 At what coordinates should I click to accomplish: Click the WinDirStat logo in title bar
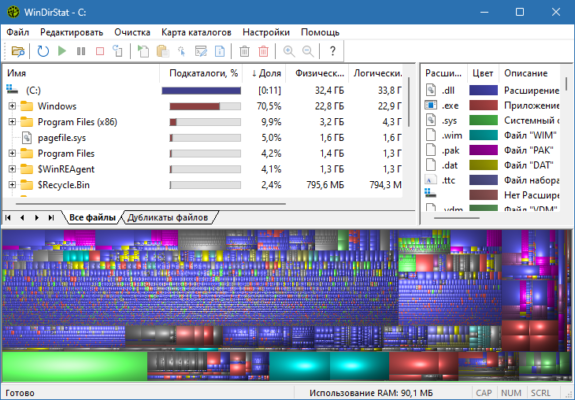pyautogui.click(x=14, y=12)
